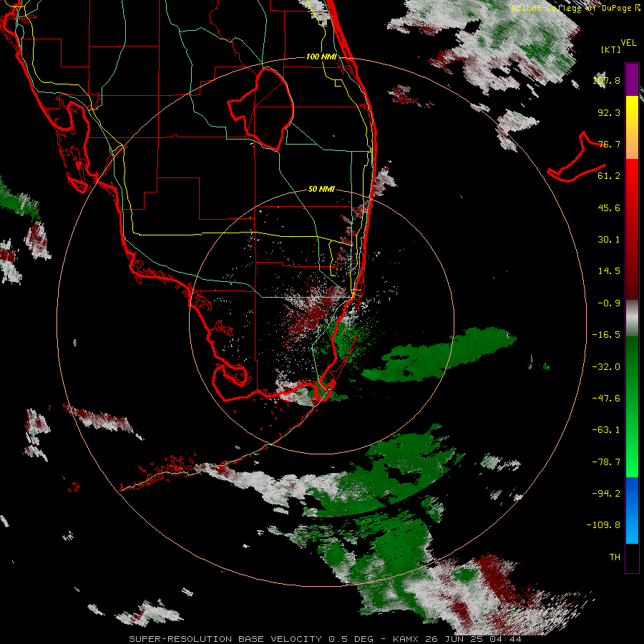Viewport: 644px width, 644px height.
Task: Click the 14.5 scale value
Action: [x=609, y=271]
